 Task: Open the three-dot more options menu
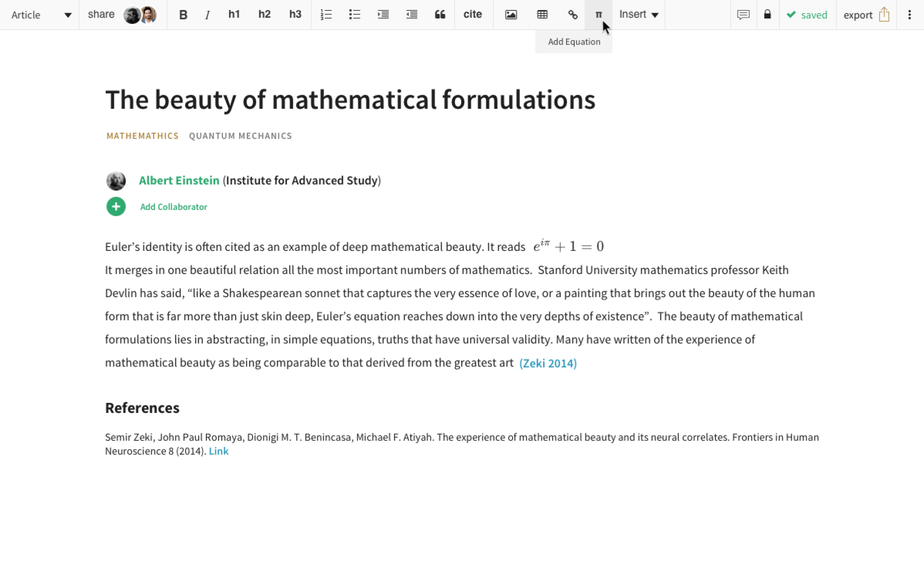909,15
